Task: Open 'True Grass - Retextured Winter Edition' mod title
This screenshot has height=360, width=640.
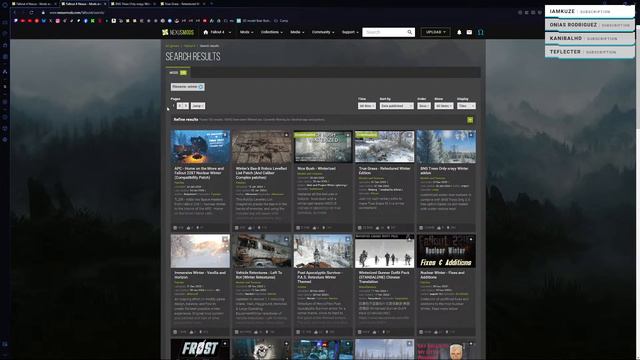Action: (x=384, y=171)
